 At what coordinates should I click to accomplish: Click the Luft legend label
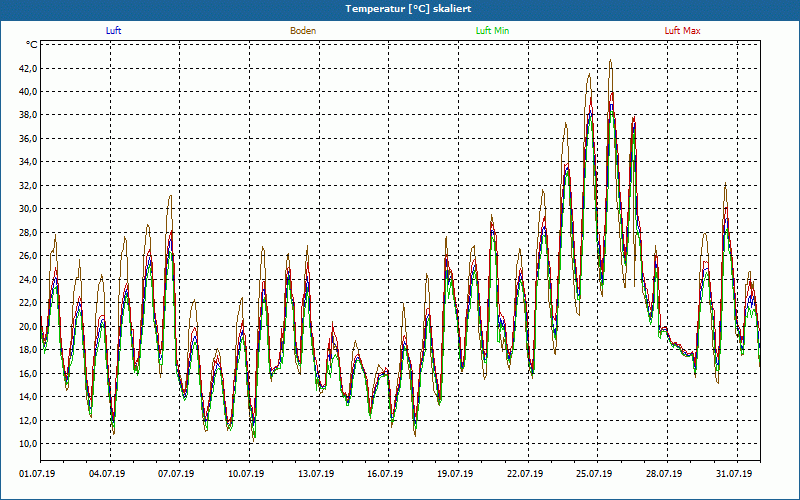point(113,31)
